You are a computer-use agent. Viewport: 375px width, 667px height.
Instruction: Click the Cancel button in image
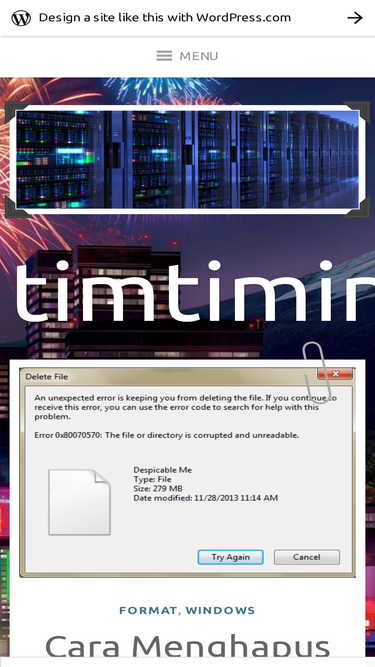(x=307, y=557)
